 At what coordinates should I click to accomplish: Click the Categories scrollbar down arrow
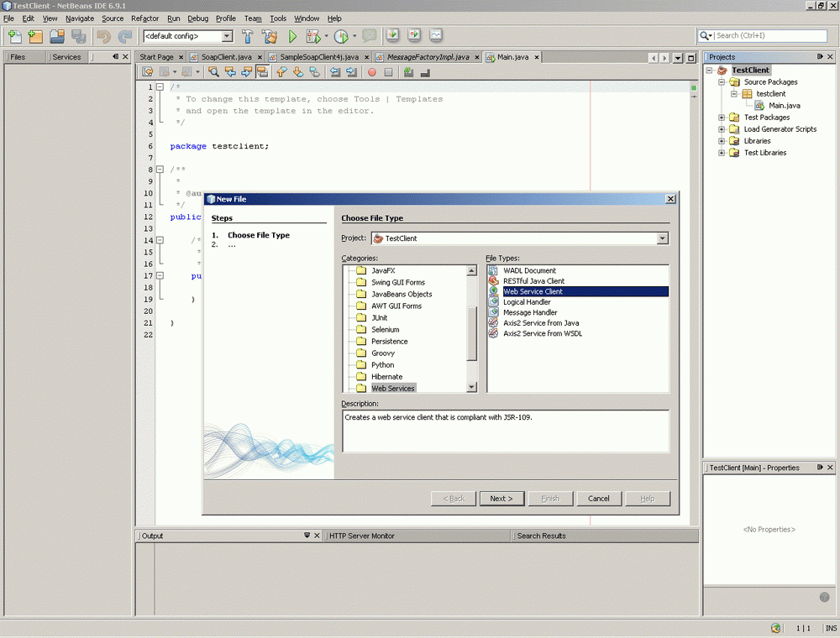pos(472,387)
